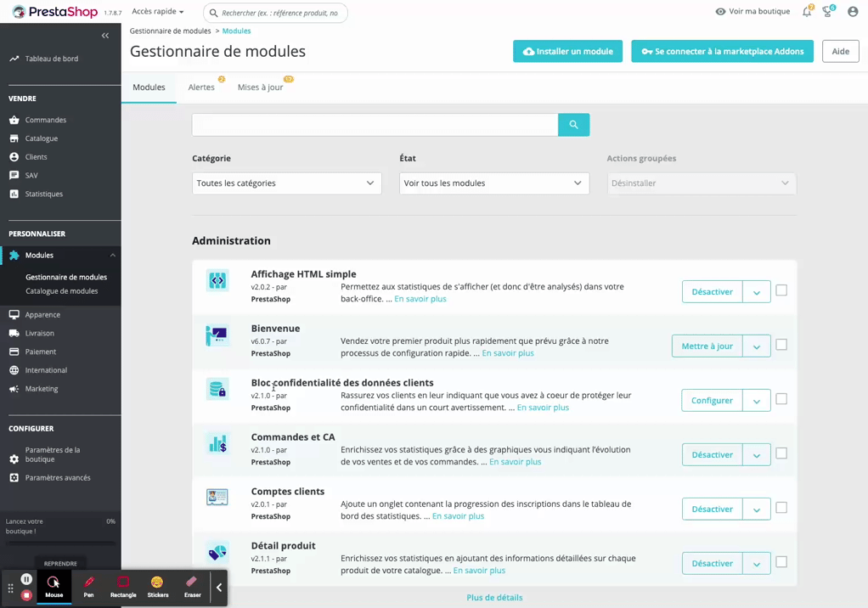
Task: Click the Bloc confidentialité module icon
Action: [217, 389]
